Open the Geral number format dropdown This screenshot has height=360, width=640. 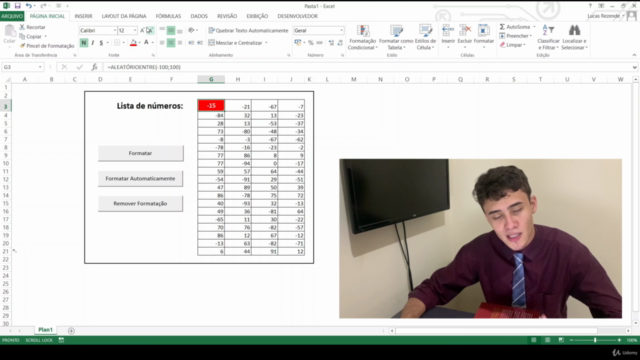341,31
